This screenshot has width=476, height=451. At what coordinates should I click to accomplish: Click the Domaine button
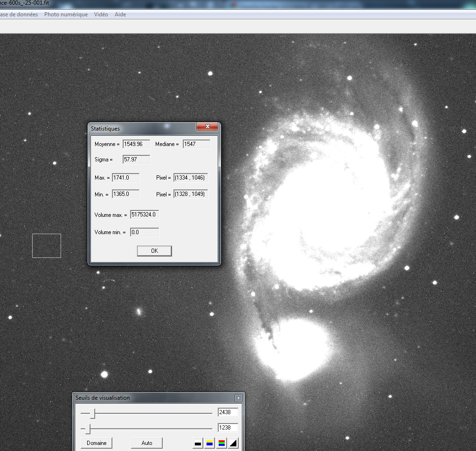pyautogui.click(x=96, y=443)
